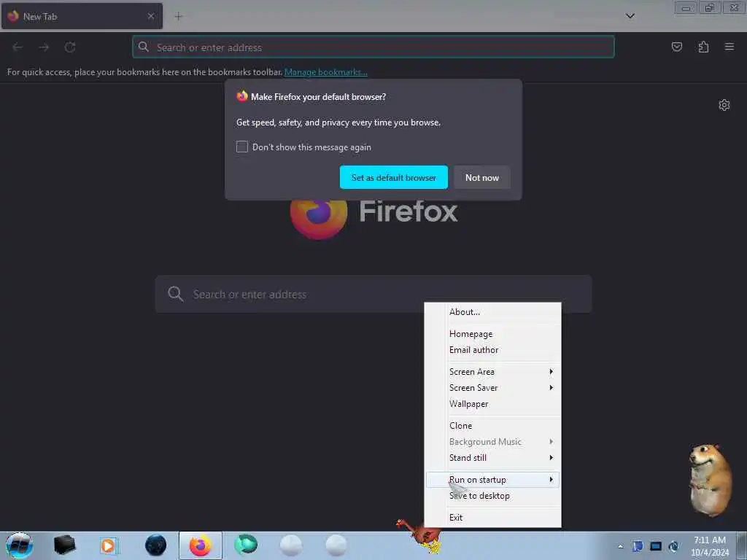
Task: Launch Windows Media Player from taskbar
Action: tap(109, 545)
